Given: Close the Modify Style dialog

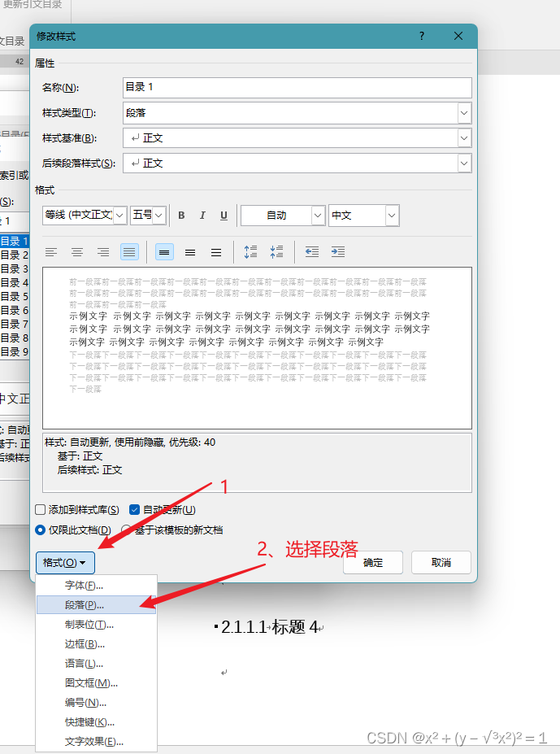Looking at the screenshot, I should (458, 36).
